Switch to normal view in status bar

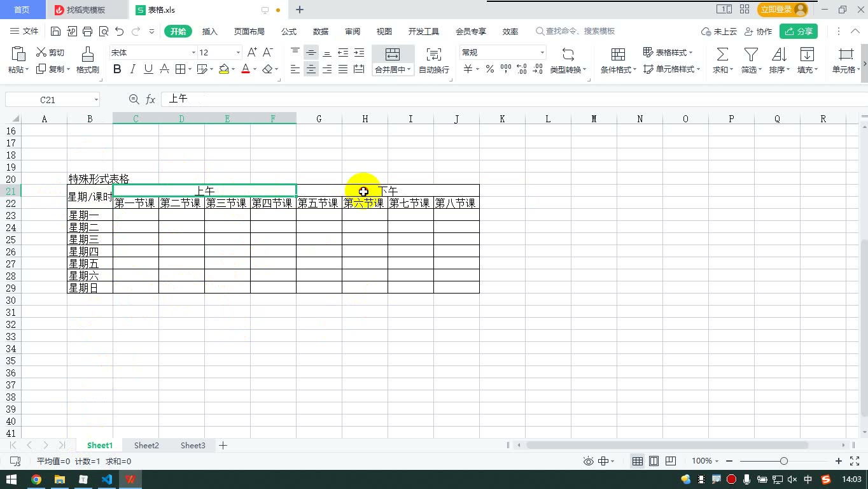pyautogui.click(x=637, y=461)
